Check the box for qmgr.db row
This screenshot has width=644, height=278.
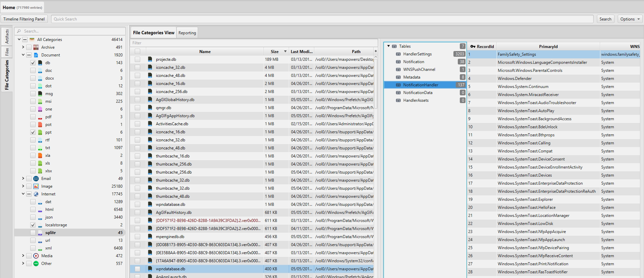click(137, 108)
